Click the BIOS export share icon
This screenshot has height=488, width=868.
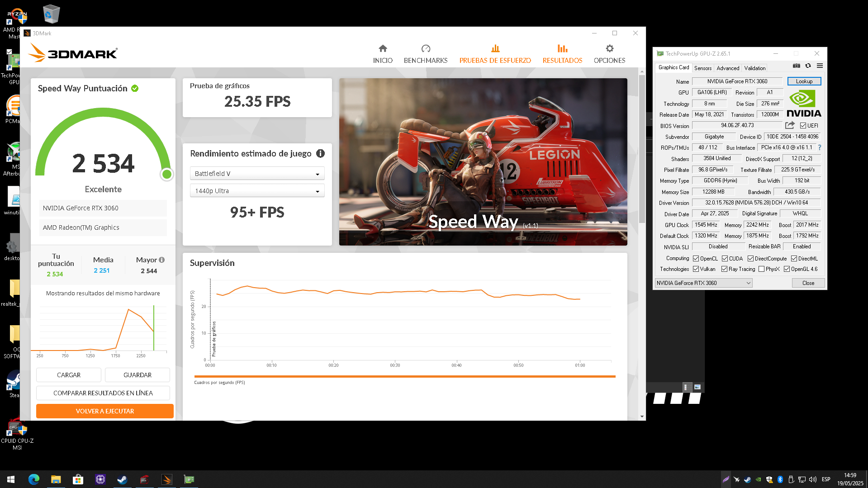[x=790, y=125]
